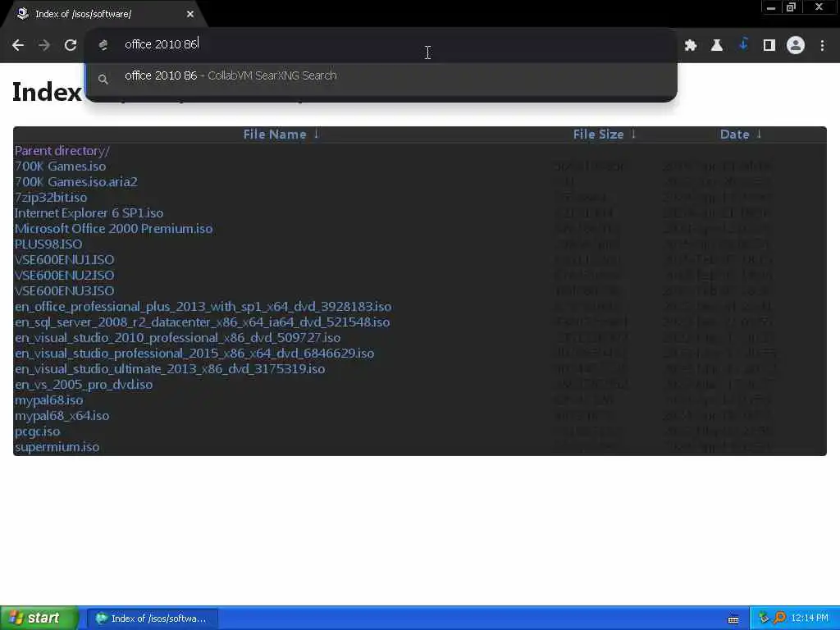The width and height of the screenshot is (840, 630).
Task: Open the Parent directory/ link
Action: pos(62,151)
